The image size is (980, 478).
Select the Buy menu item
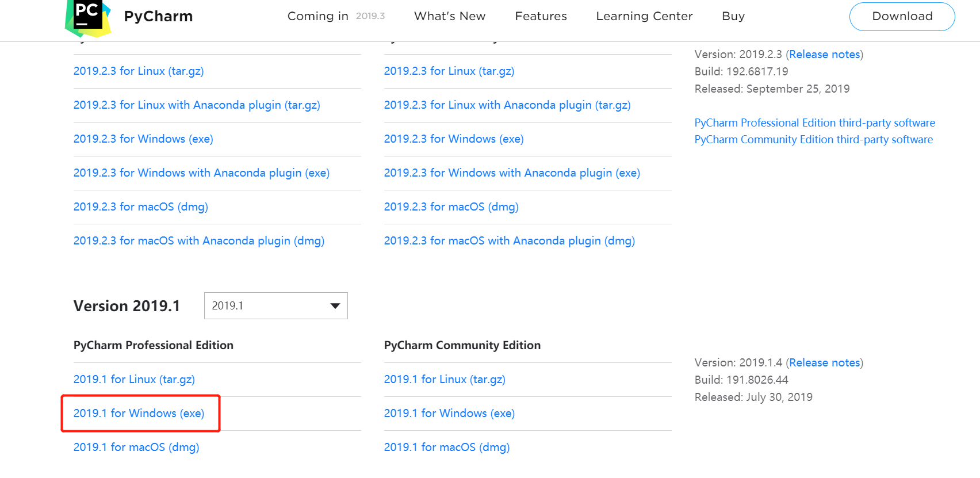coord(733,16)
